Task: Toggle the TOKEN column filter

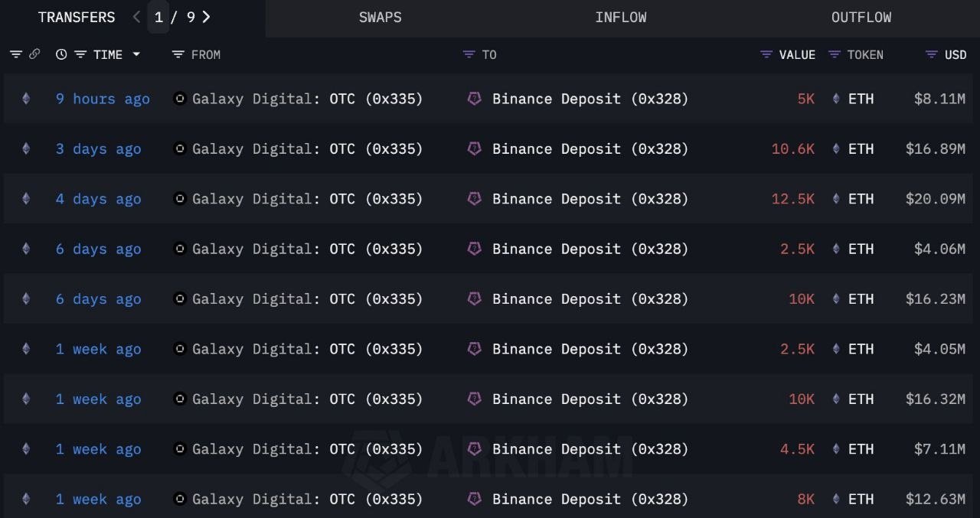Action: pos(835,54)
